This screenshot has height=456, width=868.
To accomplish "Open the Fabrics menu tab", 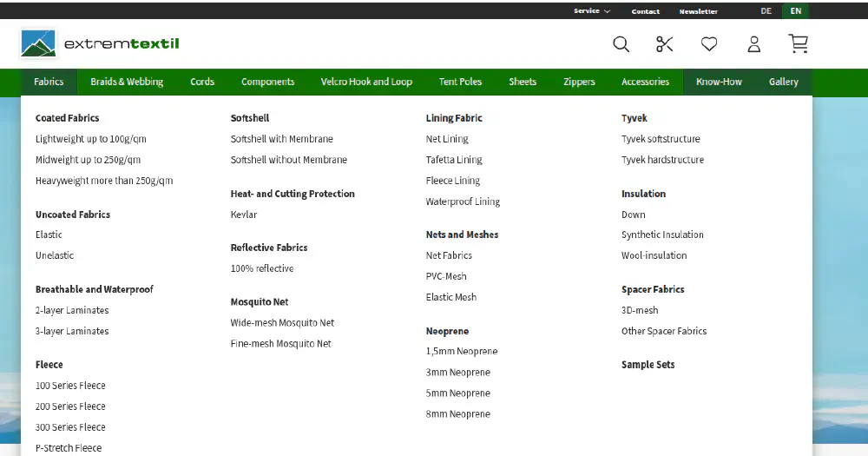I will pyautogui.click(x=49, y=82).
